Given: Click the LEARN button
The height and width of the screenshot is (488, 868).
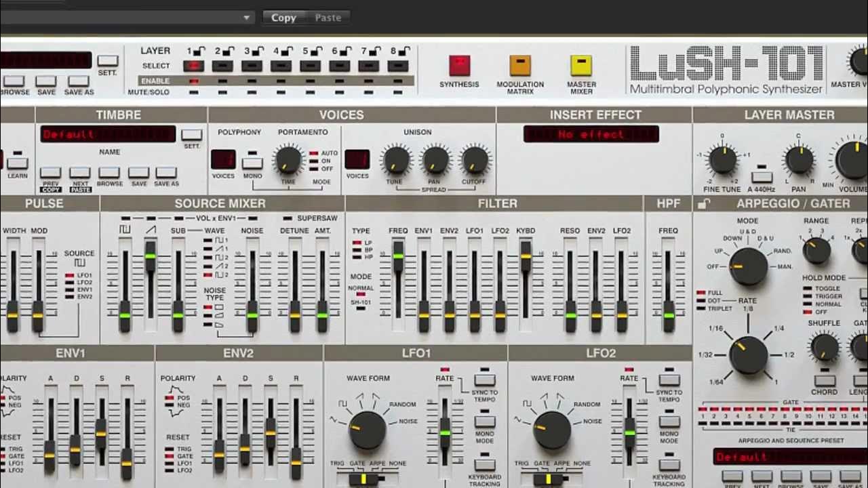Looking at the screenshot, I should click(18, 163).
